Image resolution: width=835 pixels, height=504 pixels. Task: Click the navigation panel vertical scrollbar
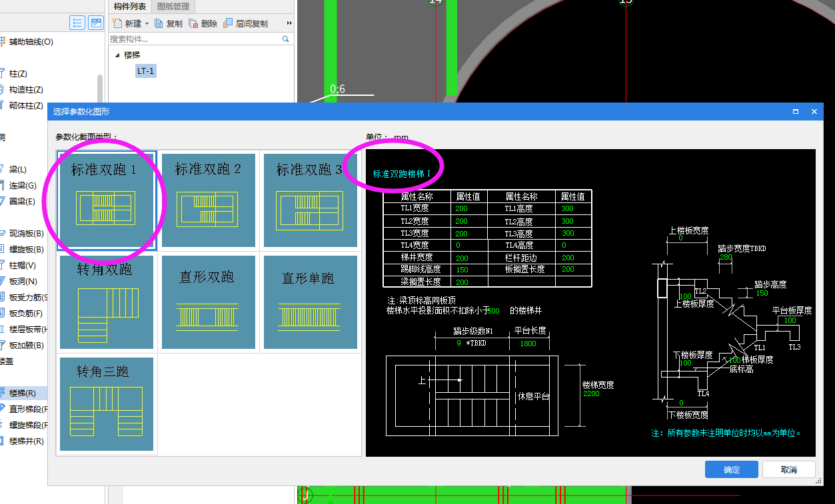point(100,90)
